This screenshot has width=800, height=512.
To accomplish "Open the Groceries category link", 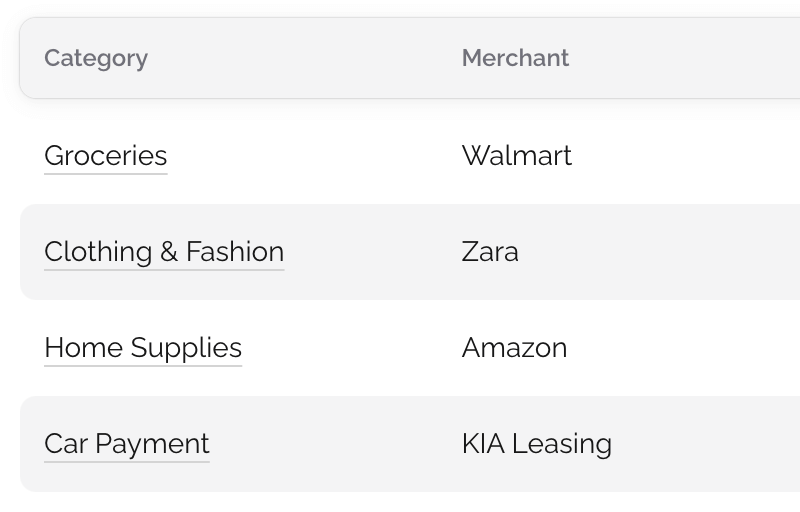I will (105, 156).
